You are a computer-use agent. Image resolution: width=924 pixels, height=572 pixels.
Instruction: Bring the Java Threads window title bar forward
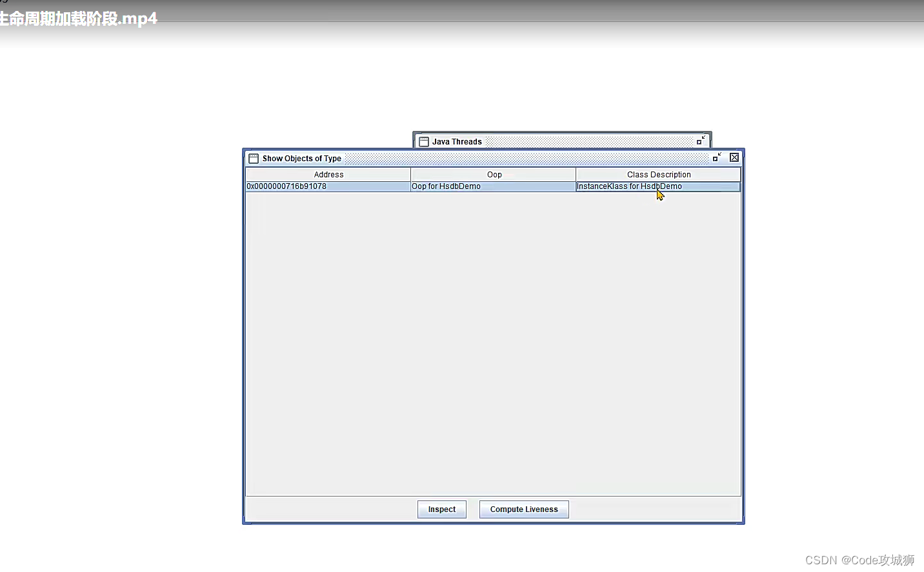click(561, 141)
